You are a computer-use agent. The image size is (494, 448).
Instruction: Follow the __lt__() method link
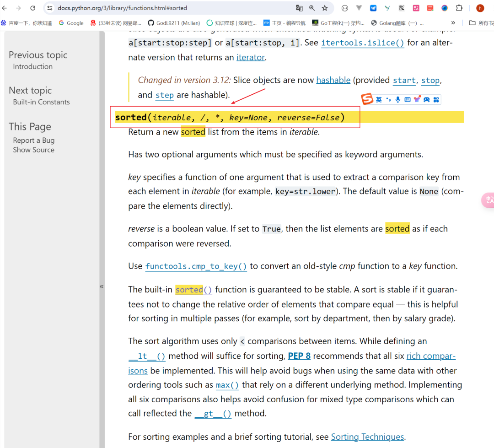point(147,356)
